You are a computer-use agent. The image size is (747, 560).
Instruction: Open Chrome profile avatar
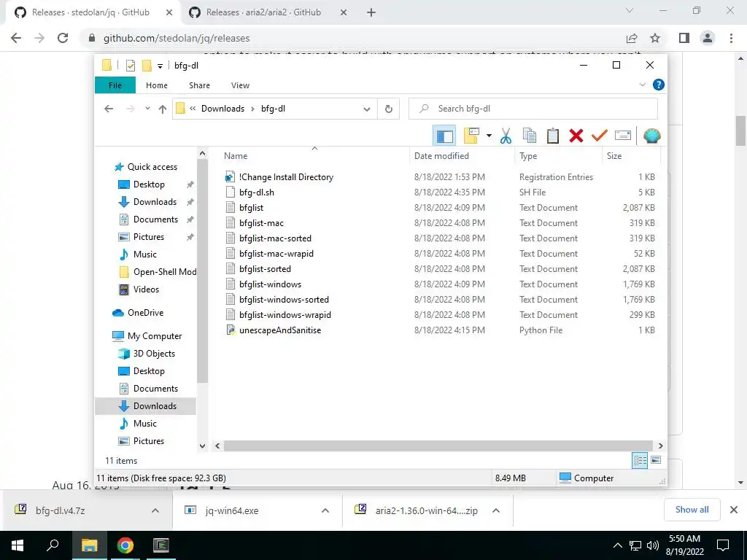pos(708,38)
